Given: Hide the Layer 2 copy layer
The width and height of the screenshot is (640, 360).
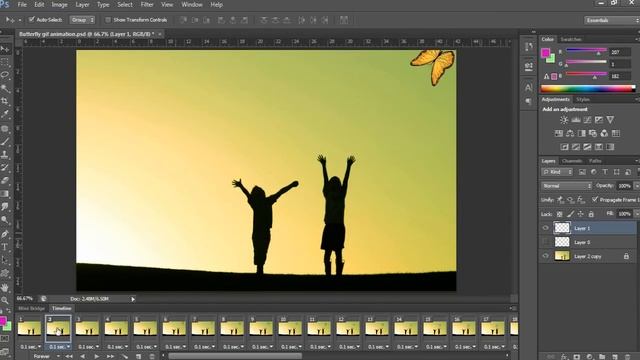Looking at the screenshot, I should (545, 256).
